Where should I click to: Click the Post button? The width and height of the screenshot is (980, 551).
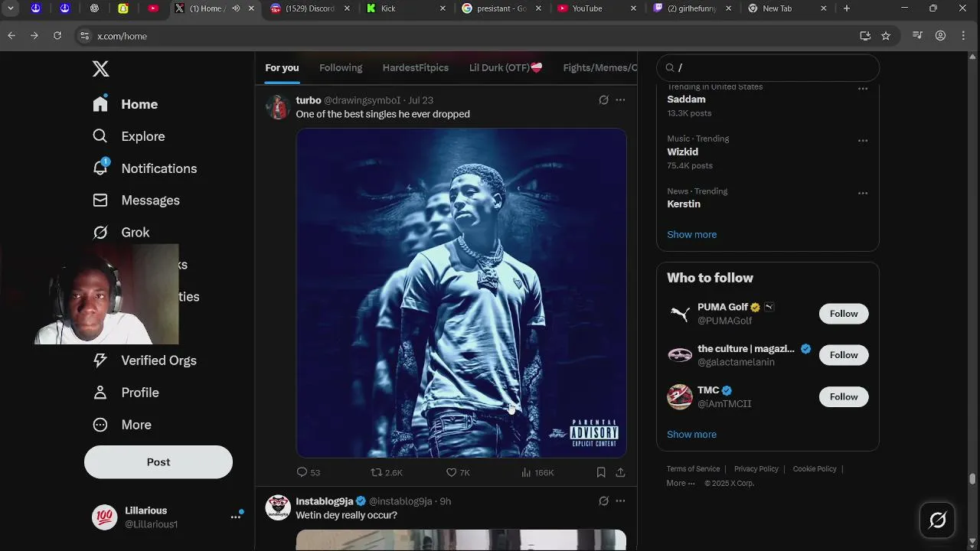[x=158, y=462]
